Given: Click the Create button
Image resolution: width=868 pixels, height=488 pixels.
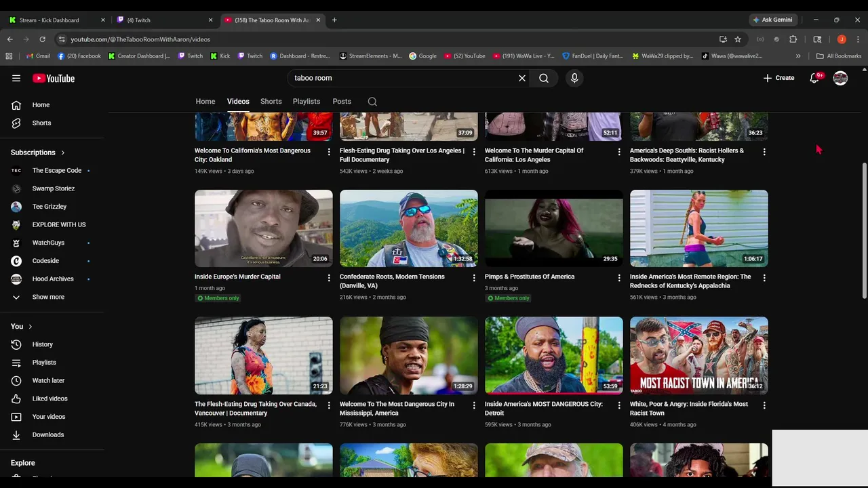Looking at the screenshot, I should click(778, 78).
